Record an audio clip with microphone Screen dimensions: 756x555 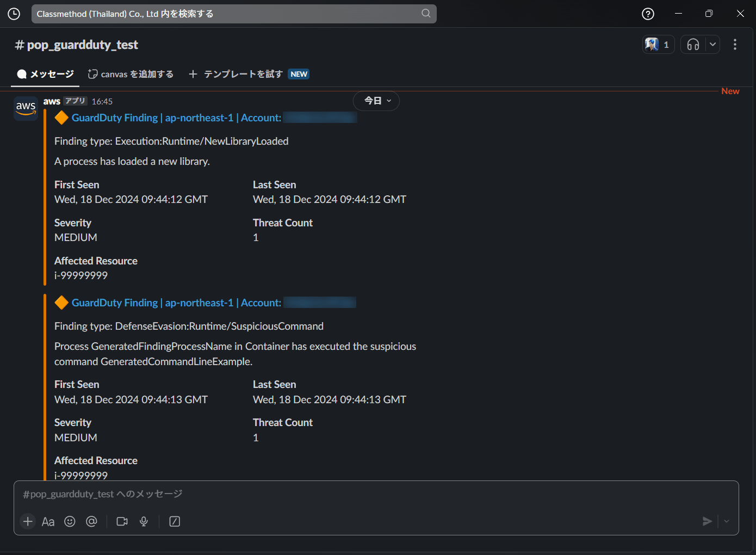pos(144,521)
